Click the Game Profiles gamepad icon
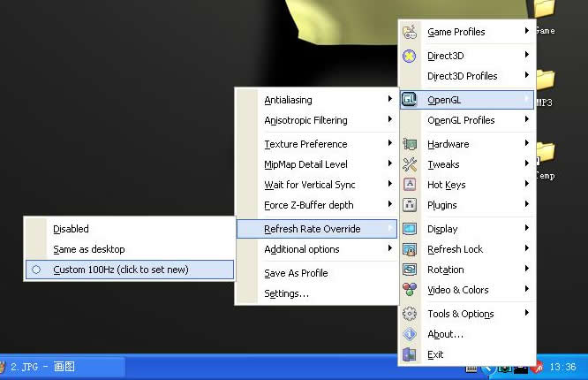The height and width of the screenshot is (380, 588). (x=410, y=32)
